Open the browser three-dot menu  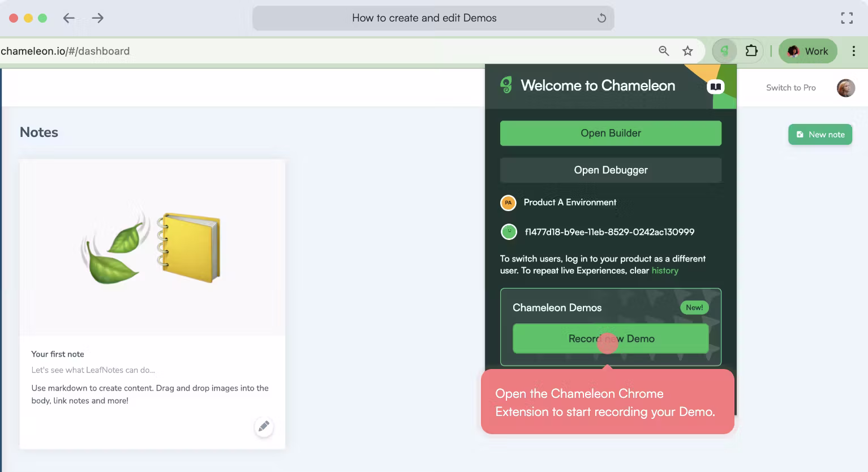pos(853,51)
